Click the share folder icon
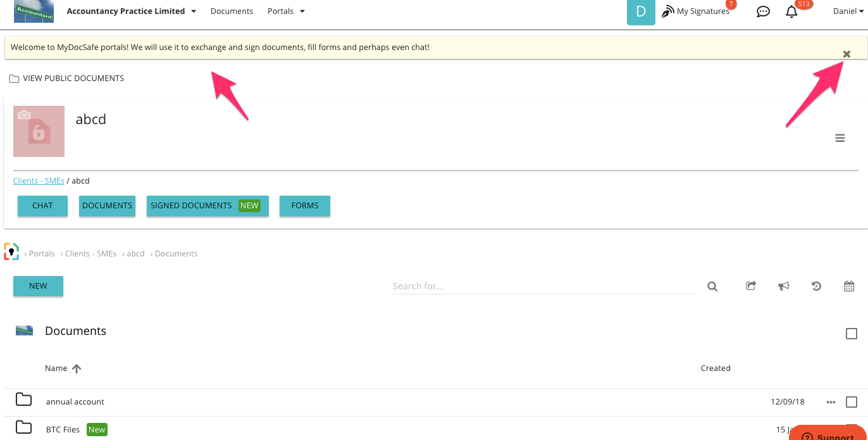 (751, 286)
